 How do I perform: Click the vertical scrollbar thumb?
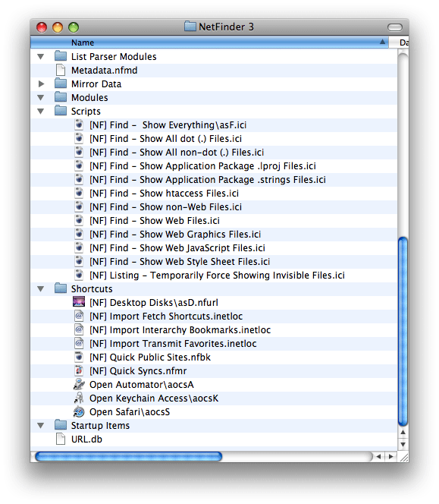[403, 332]
